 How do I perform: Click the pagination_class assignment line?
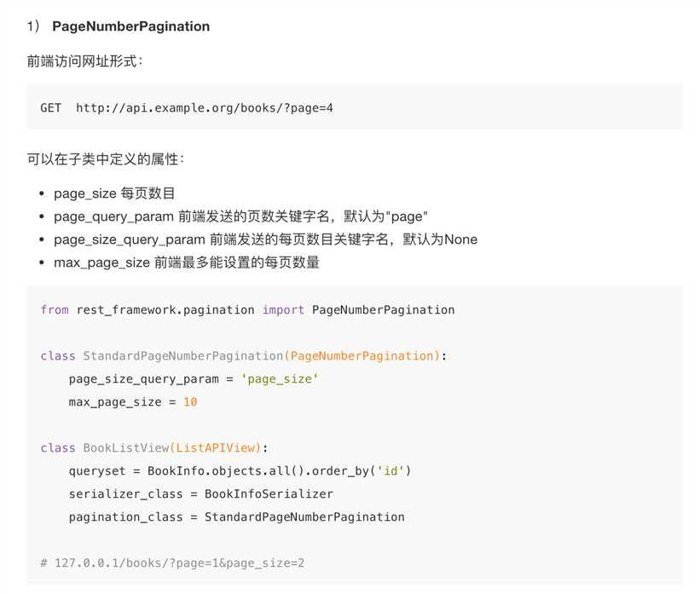[x=237, y=517]
